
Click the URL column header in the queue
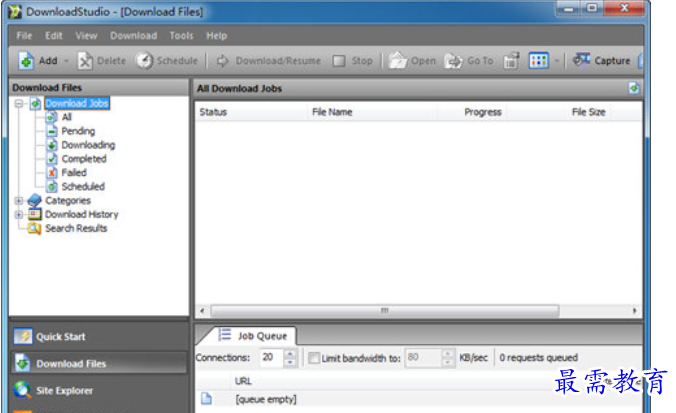coord(243,381)
